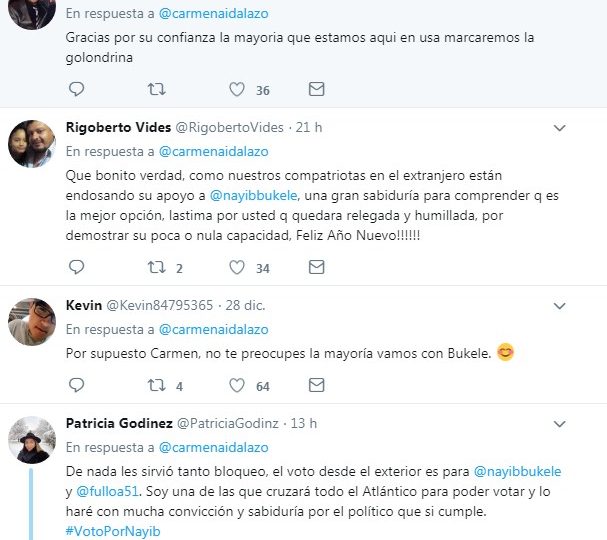Open the #VotoPorNayib hashtag

point(113,531)
